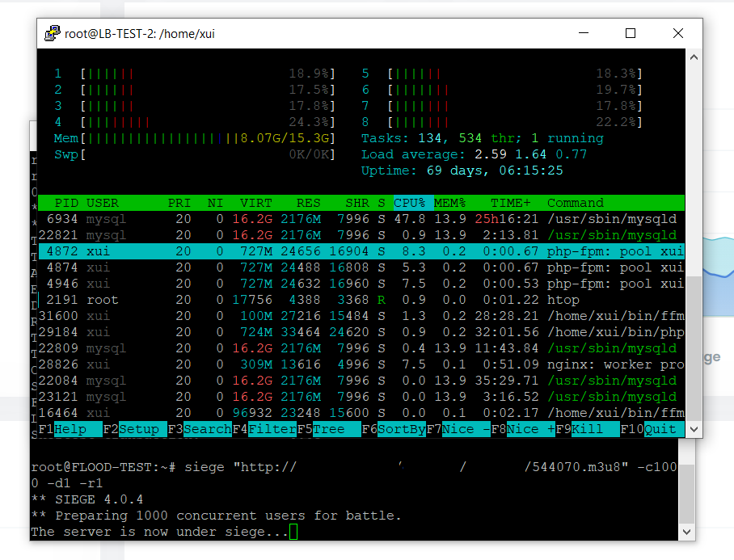Select process row PID 31600 ffm
734x560 pixels.
(x=361, y=316)
